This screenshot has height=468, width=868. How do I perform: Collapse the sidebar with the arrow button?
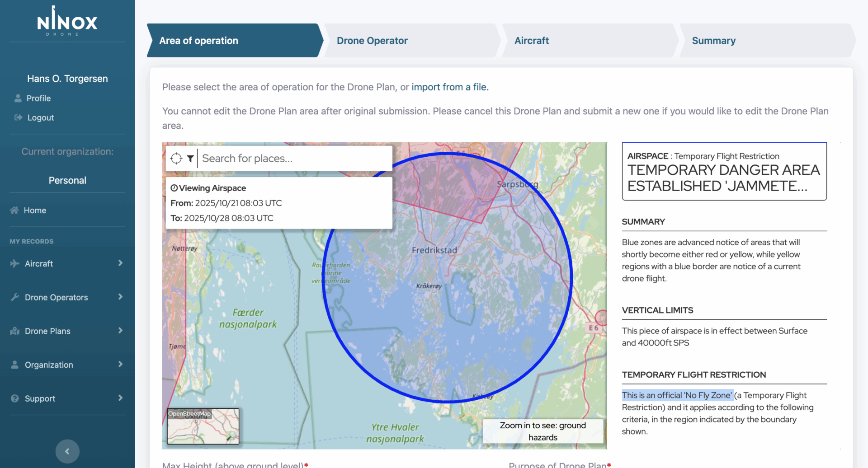[x=67, y=451]
